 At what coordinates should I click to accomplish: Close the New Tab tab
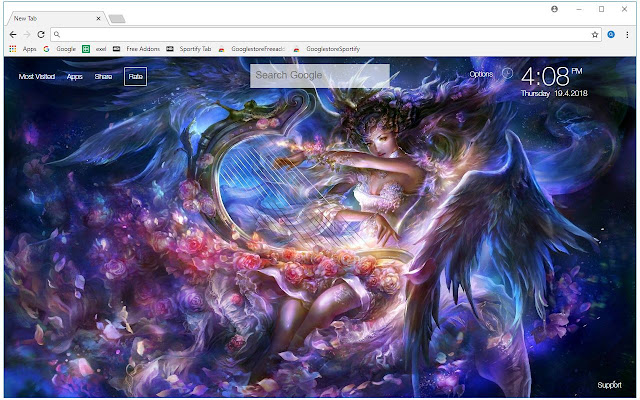[x=98, y=18]
